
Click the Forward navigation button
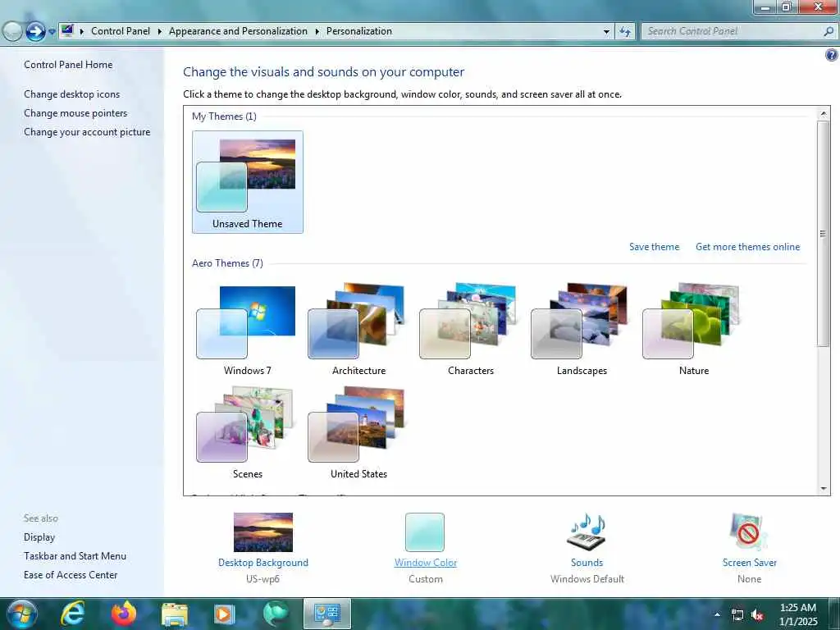tap(35, 32)
